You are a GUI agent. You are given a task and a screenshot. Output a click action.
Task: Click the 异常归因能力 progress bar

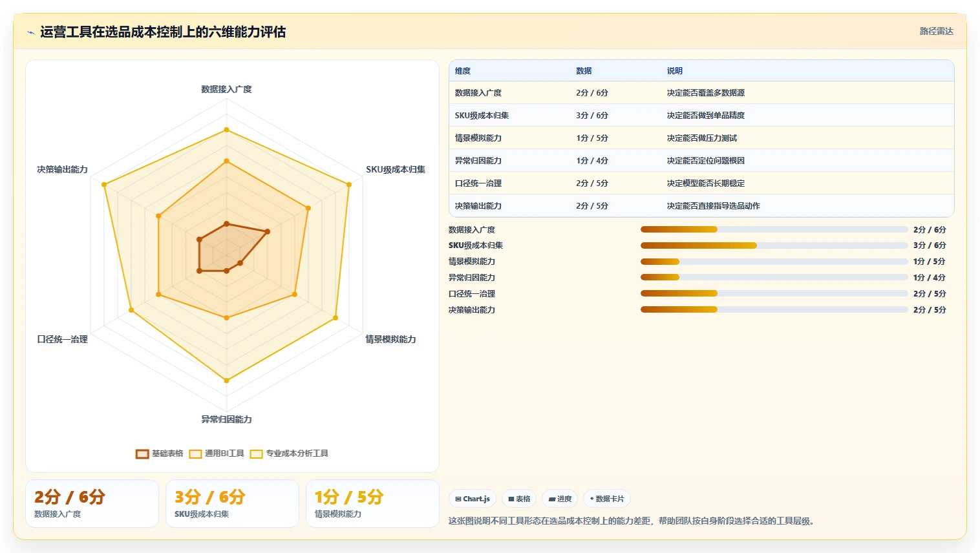774,278
